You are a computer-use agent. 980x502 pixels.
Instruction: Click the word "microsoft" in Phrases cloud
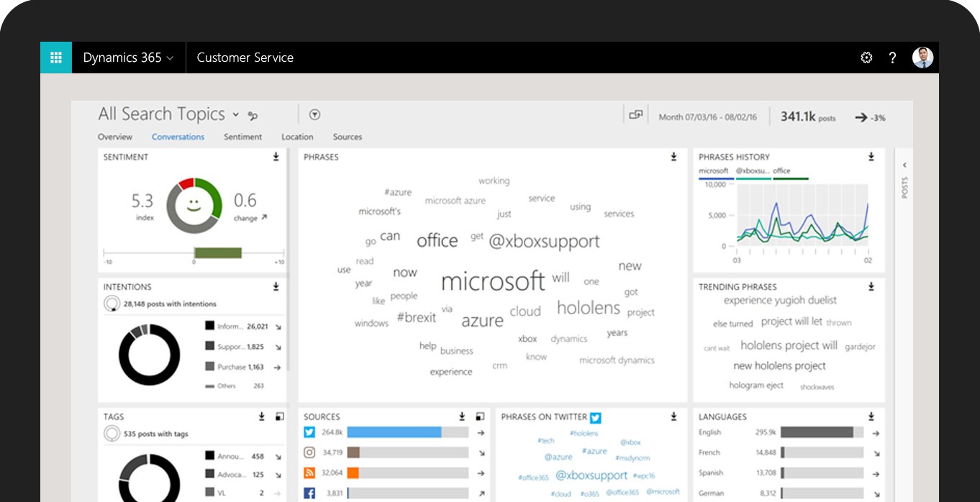pyautogui.click(x=493, y=280)
